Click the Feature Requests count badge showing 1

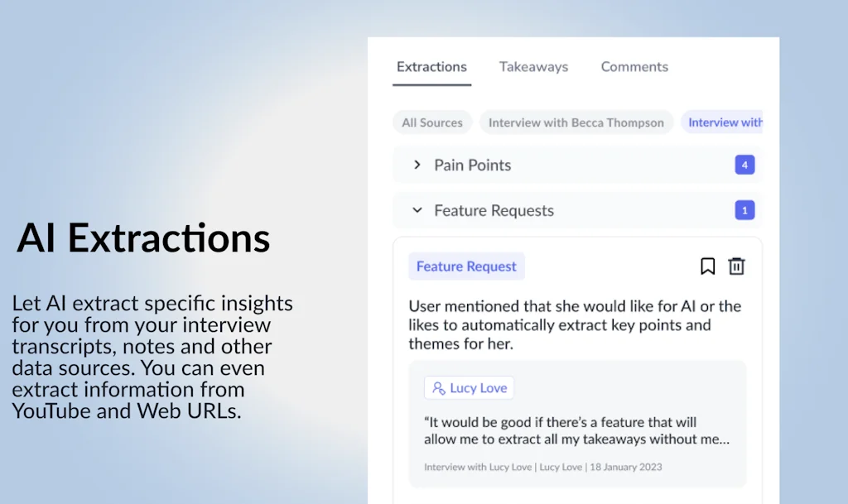(x=744, y=210)
